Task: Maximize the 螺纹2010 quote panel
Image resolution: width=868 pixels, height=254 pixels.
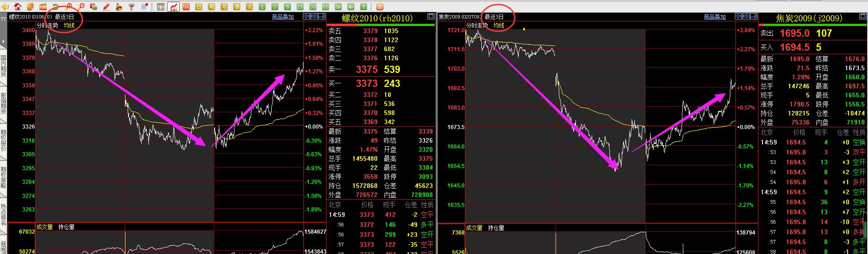Action: pyautogui.click(x=431, y=17)
